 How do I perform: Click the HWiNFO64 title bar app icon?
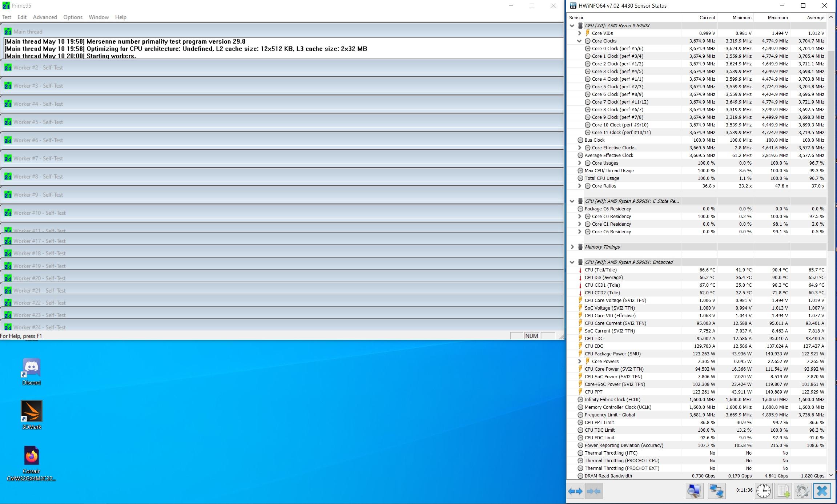[573, 6]
